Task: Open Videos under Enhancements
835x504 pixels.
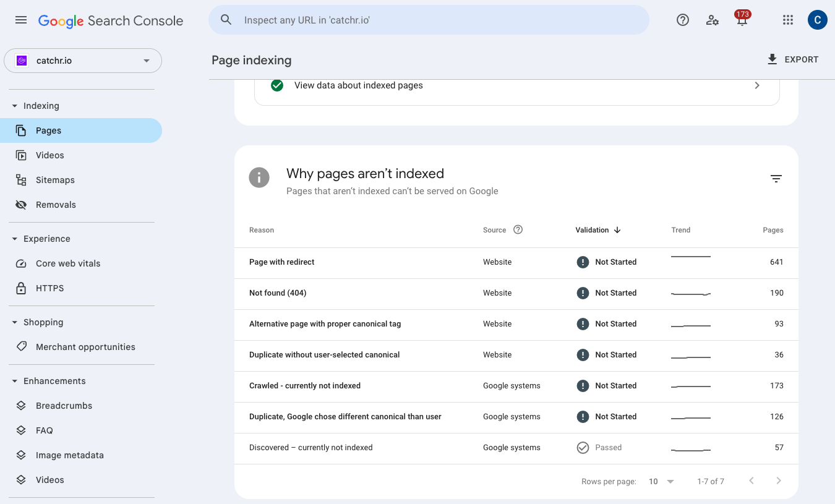Action: pyautogui.click(x=81, y=480)
